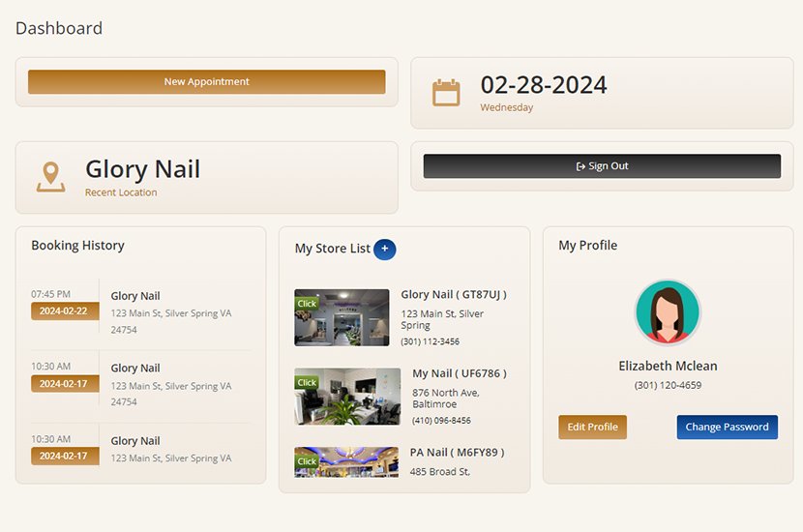Click Elizabeth Mclean's profile avatar

tap(668, 312)
